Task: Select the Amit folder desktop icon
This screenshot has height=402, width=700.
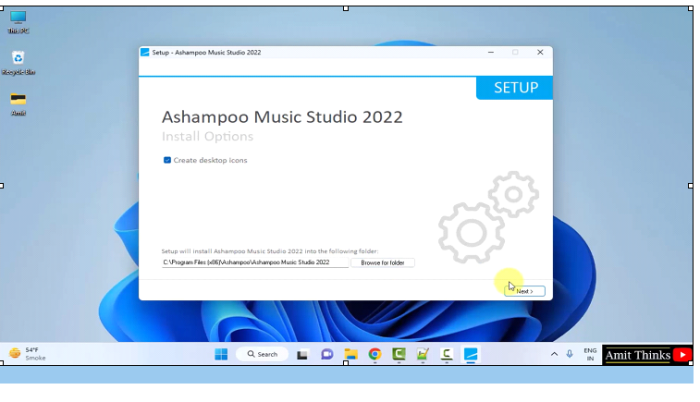Action: pyautogui.click(x=18, y=104)
